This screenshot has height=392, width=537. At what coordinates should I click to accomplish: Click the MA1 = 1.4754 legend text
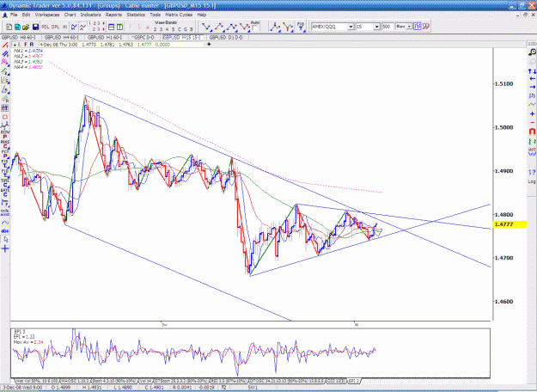[x=28, y=51]
